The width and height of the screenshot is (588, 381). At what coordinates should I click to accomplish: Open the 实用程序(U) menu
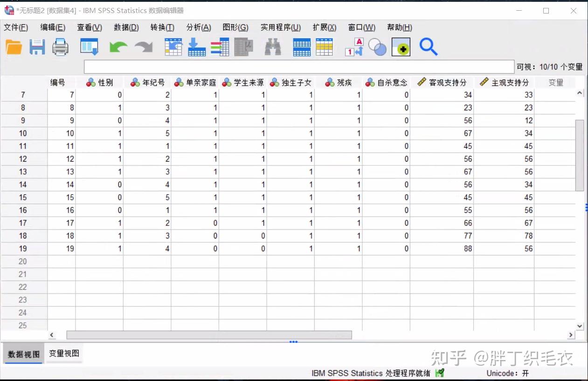tap(281, 27)
